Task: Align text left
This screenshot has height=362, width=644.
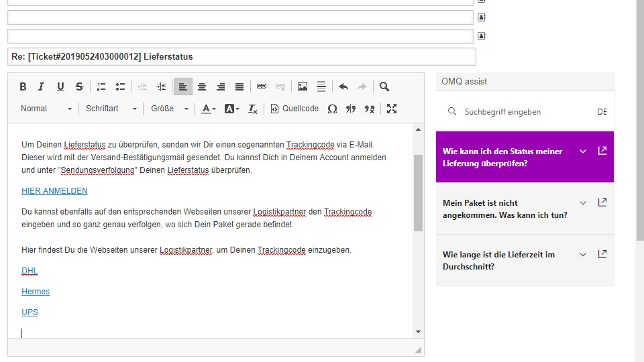Action: [x=182, y=86]
